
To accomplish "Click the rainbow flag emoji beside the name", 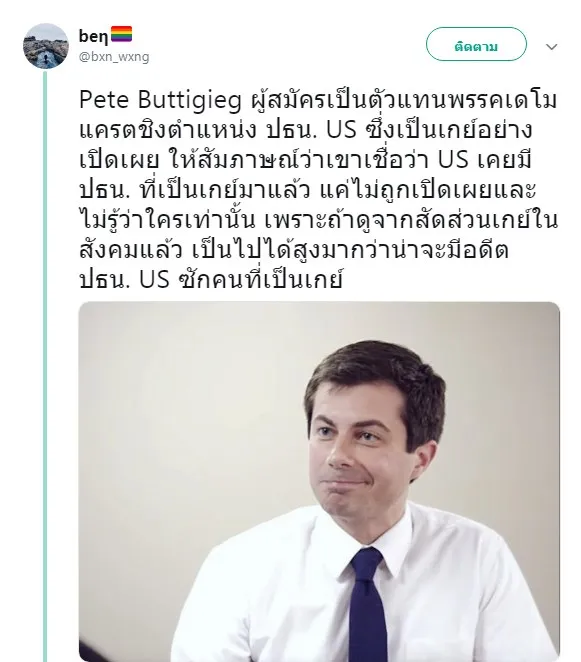I will pos(122,34).
